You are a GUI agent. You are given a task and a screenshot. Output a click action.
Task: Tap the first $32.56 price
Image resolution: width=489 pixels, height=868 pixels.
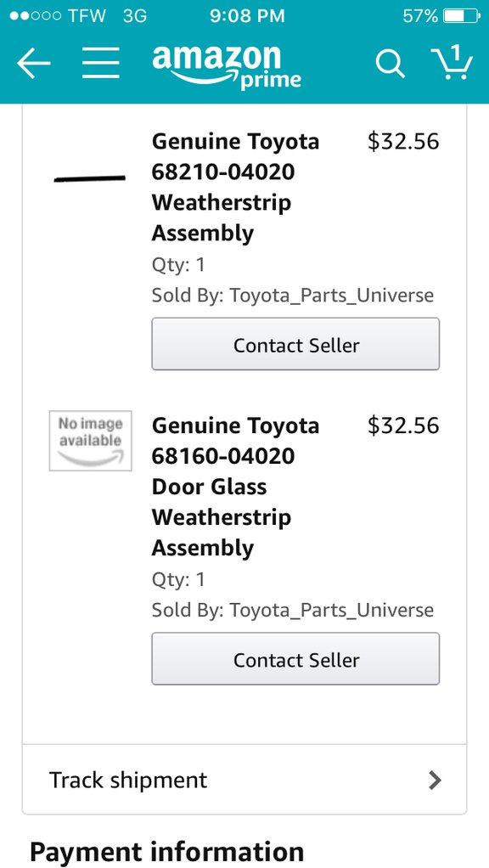tap(403, 141)
